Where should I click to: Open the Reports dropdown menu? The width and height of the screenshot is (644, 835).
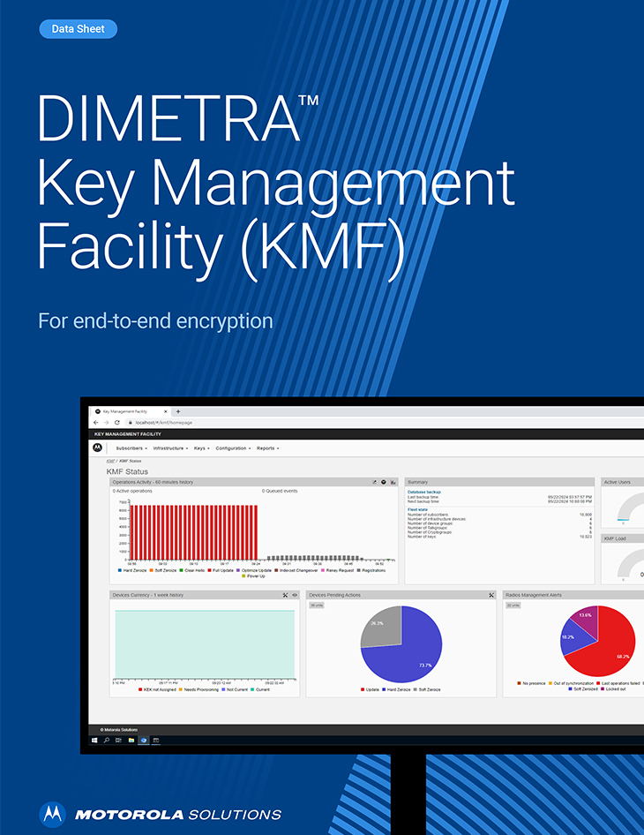pos(267,448)
